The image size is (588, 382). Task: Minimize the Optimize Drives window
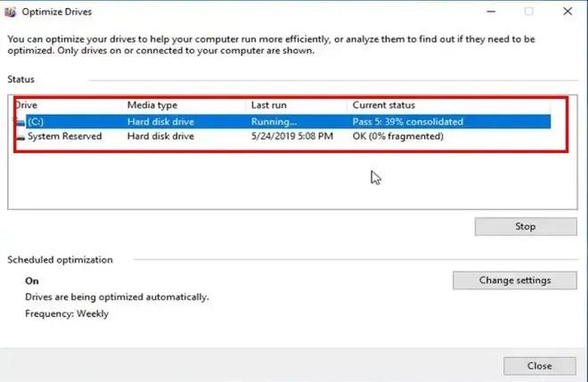pyautogui.click(x=487, y=12)
